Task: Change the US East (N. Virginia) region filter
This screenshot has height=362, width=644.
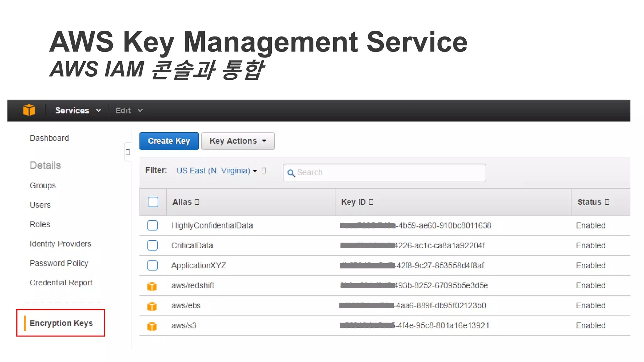Action: click(x=217, y=171)
